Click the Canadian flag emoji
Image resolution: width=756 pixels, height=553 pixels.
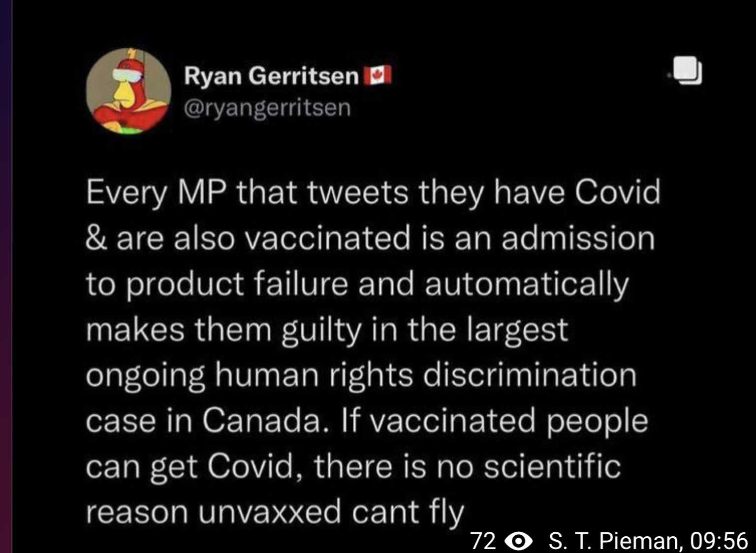tap(378, 75)
